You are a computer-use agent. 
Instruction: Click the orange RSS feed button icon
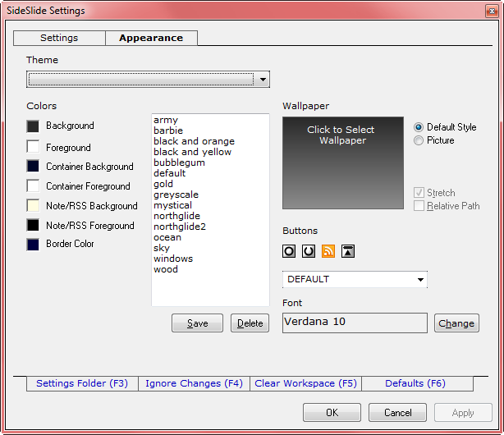[x=328, y=251]
